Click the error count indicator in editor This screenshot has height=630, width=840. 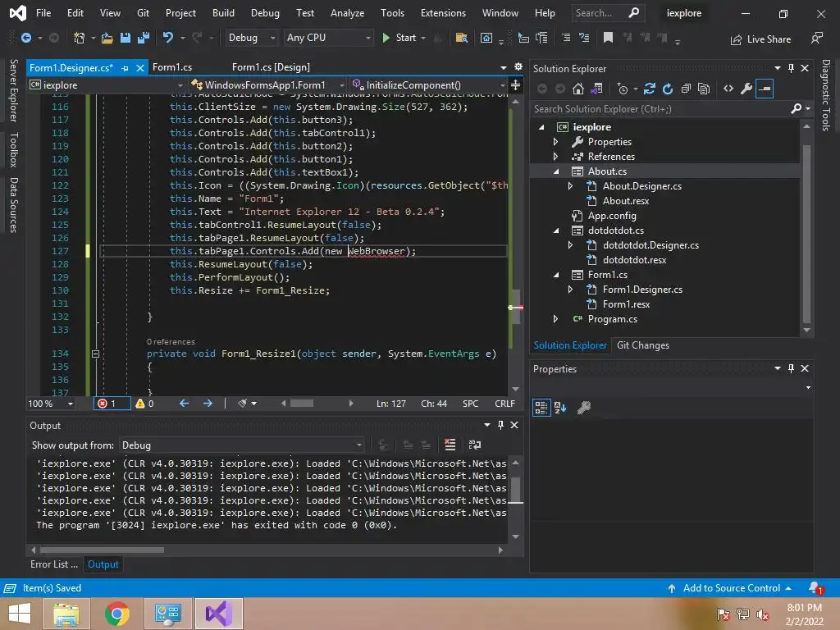tap(107, 403)
